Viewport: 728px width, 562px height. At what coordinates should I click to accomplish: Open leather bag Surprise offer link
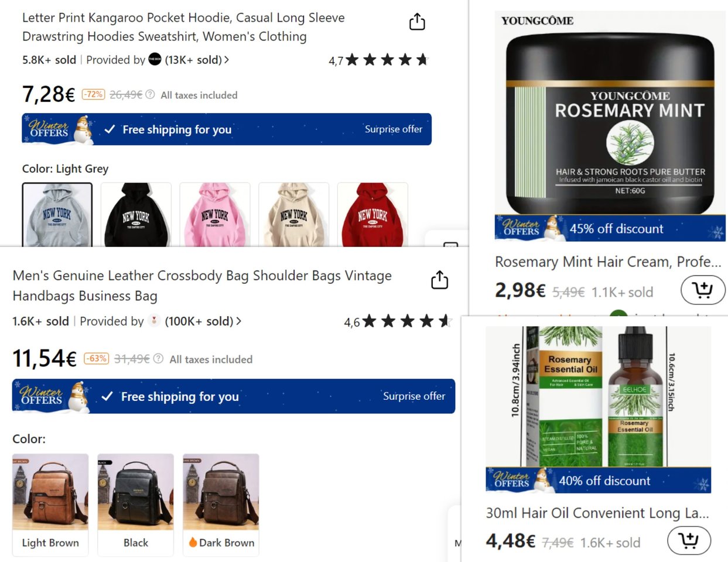pos(414,396)
